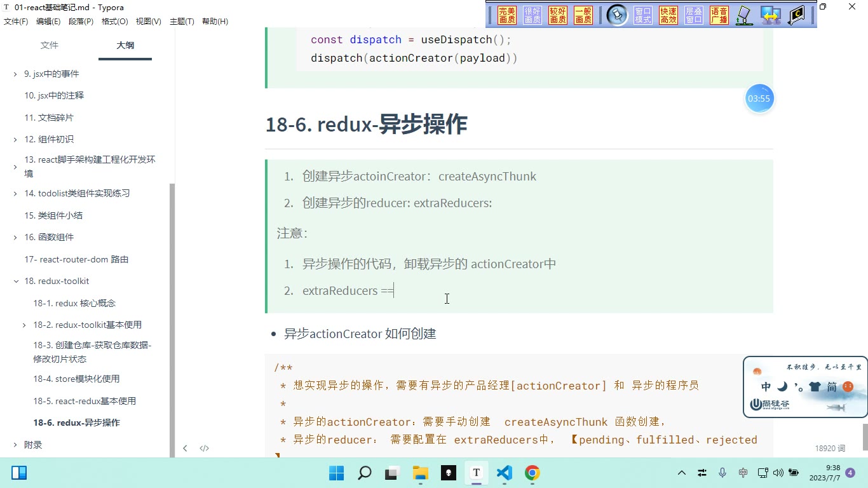The width and height of the screenshot is (868, 488).
Task: Collapse sidebar with the left arrow icon
Action: coord(185,448)
